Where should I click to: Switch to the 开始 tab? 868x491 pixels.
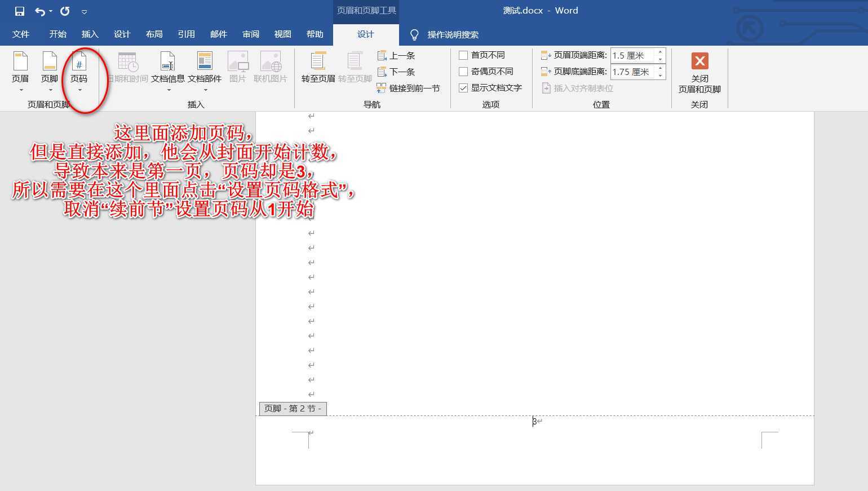58,34
